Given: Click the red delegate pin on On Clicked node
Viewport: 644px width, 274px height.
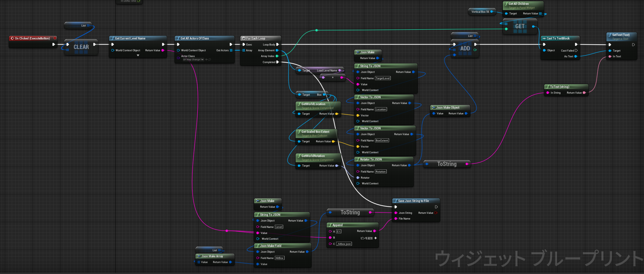Looking at the screenshot, I should 55,38.
